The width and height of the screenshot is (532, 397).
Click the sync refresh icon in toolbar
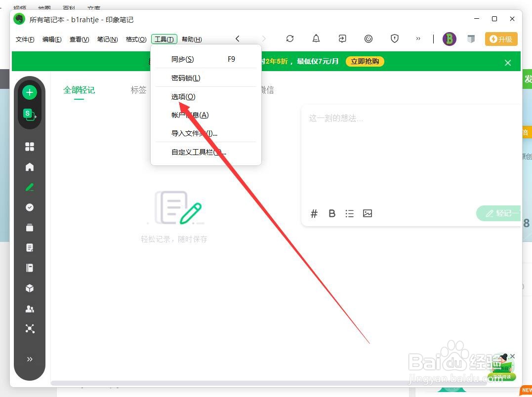point(290,39)
